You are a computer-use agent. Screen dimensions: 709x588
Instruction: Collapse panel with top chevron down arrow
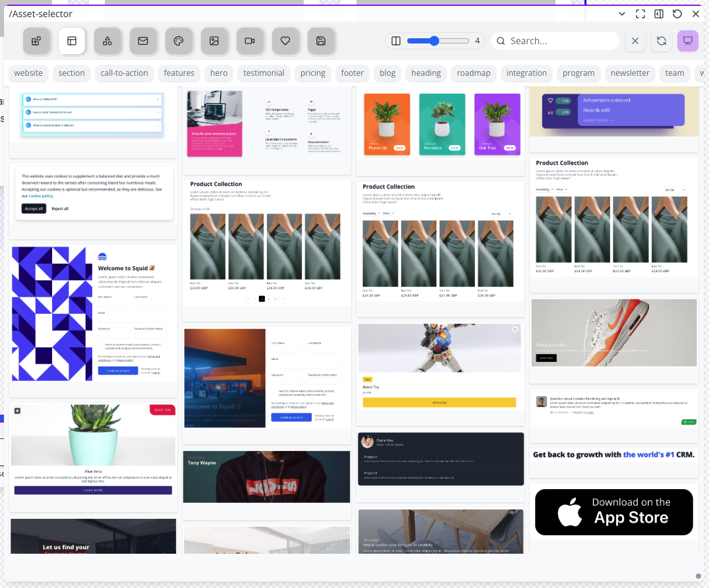tap(622, 14)
